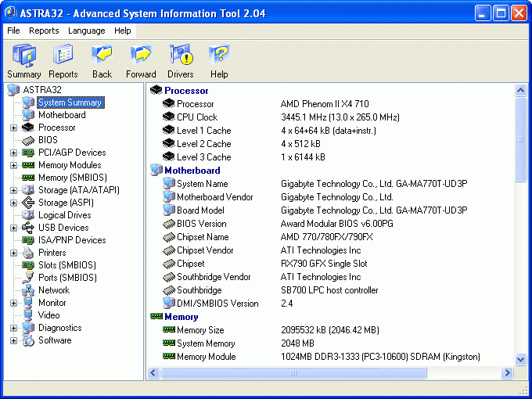Click the BIOS Version row in details
532x399 pixels.
[x=201, y=223]
